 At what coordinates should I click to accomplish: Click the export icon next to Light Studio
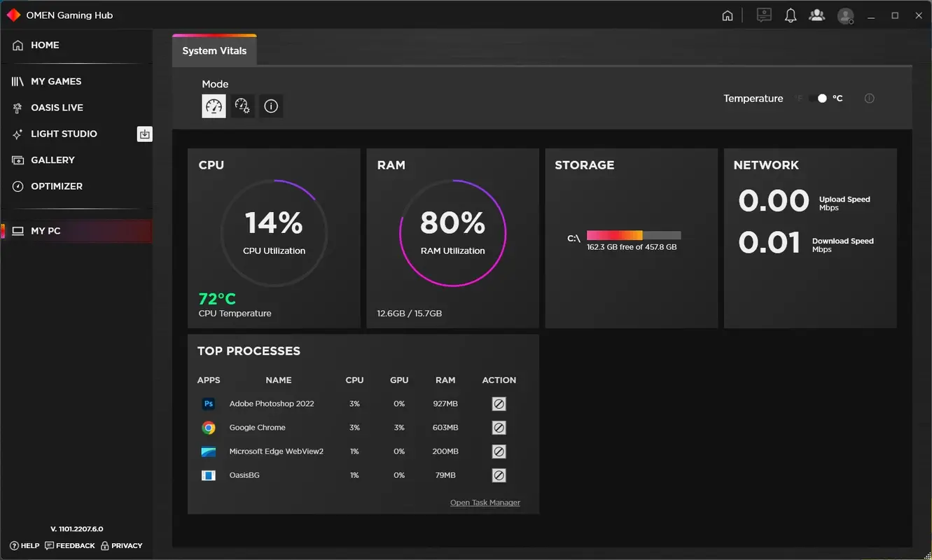[144, 134]
